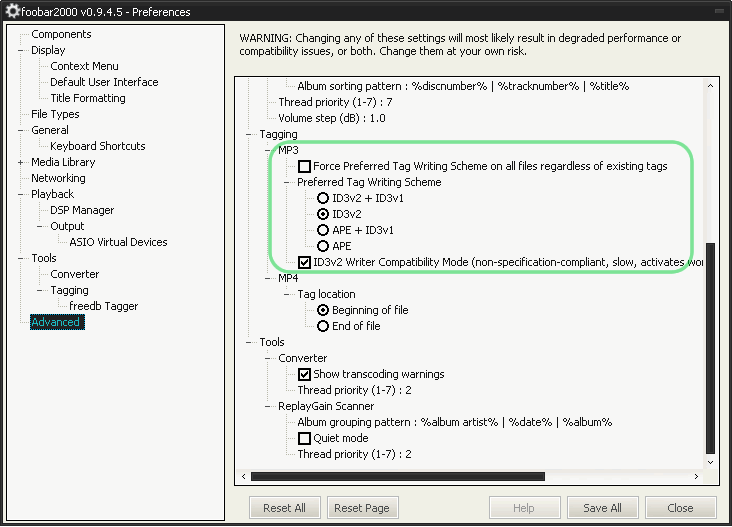Open ASIO Virtual Devices page
Screen dimensions: 732x527
(x=118, y=242)
